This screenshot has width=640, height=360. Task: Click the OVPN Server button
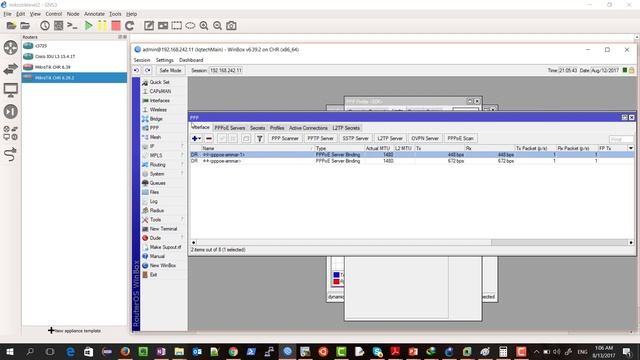point(425,138)
